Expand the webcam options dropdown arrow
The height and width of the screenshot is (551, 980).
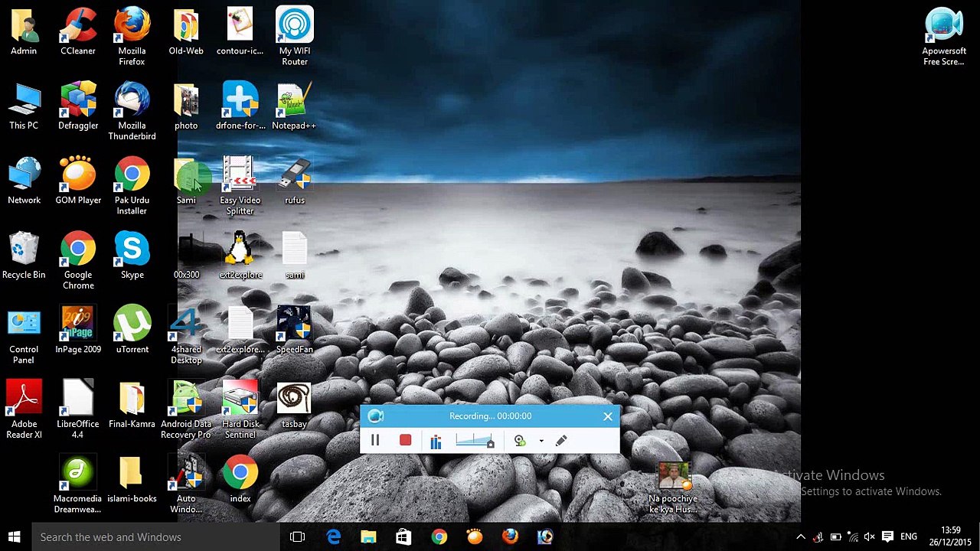pyautogui.click(x=541, y=441)
